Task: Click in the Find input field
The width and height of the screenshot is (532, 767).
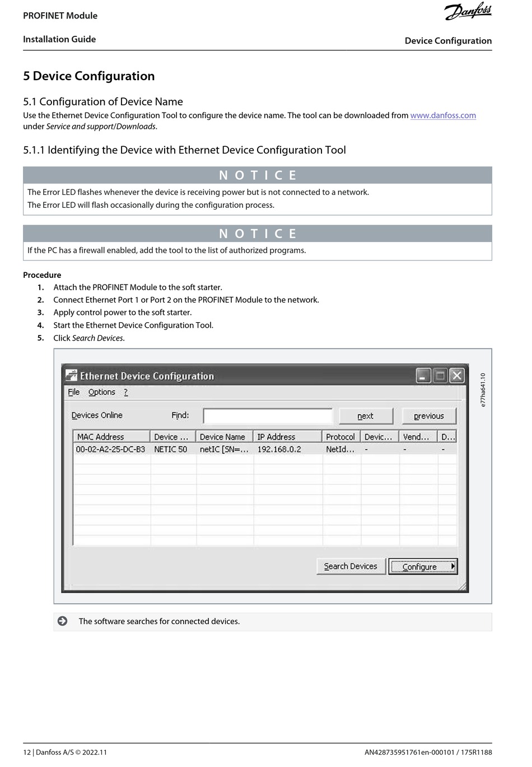Action: pyautogui.click(x=268, y=416)
